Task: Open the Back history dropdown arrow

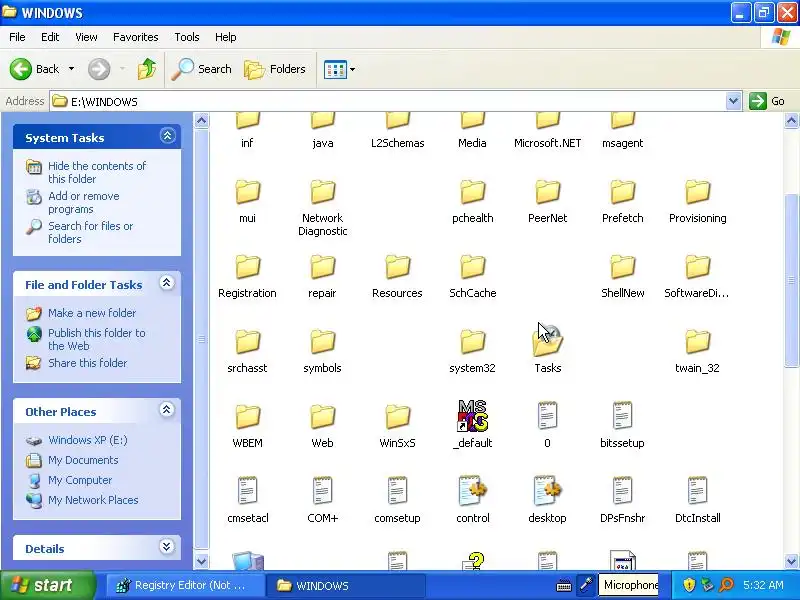Action: pos(71,69)
